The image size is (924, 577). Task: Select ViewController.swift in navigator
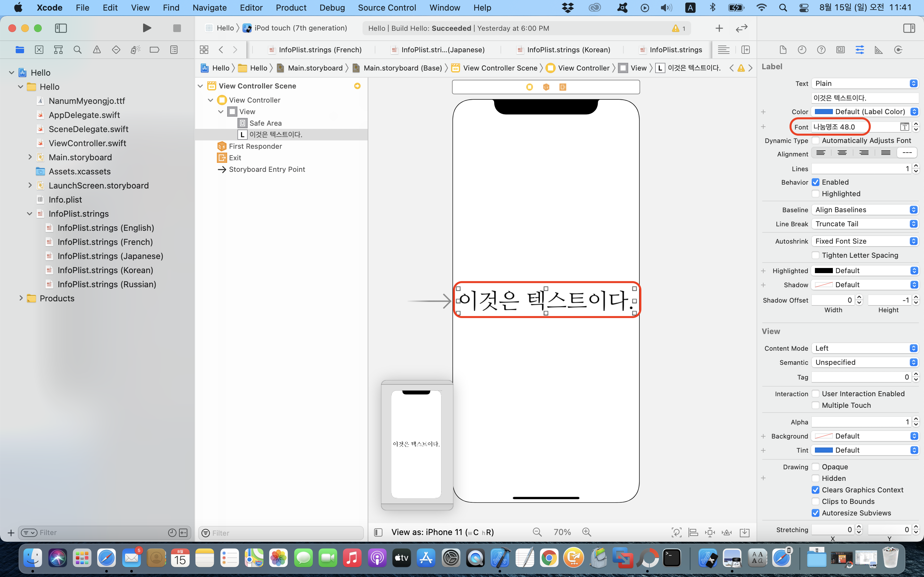tap(88, 143)
